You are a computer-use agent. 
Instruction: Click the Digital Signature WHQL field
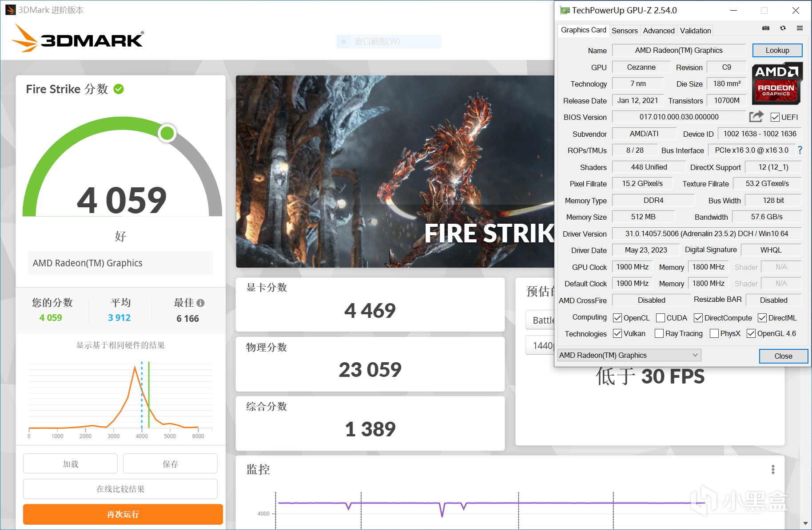pyautogui.click(x=771, y=250)
